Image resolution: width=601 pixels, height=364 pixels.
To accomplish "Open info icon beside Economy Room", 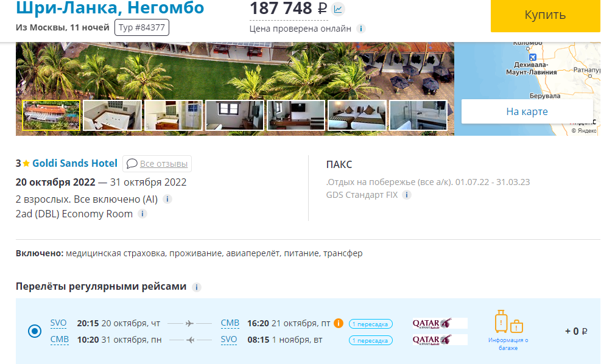I will pyautogui.click(x=142, y=214).
